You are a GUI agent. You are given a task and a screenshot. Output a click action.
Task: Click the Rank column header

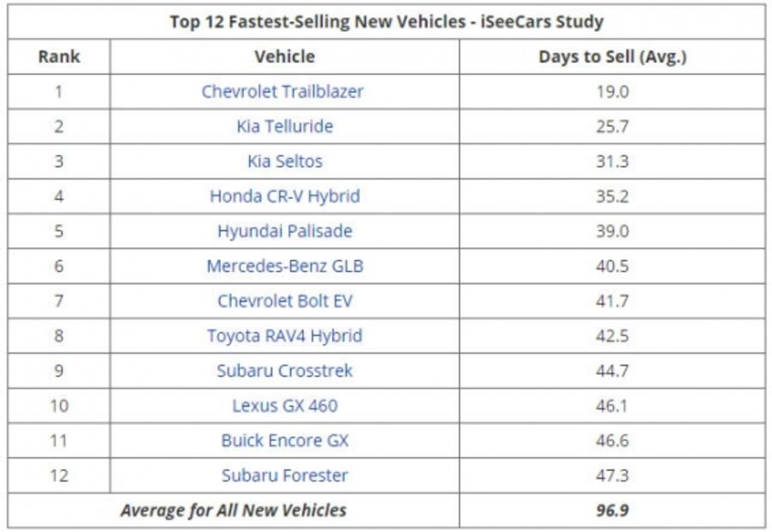pyautogui.click(x=58, y=57)
